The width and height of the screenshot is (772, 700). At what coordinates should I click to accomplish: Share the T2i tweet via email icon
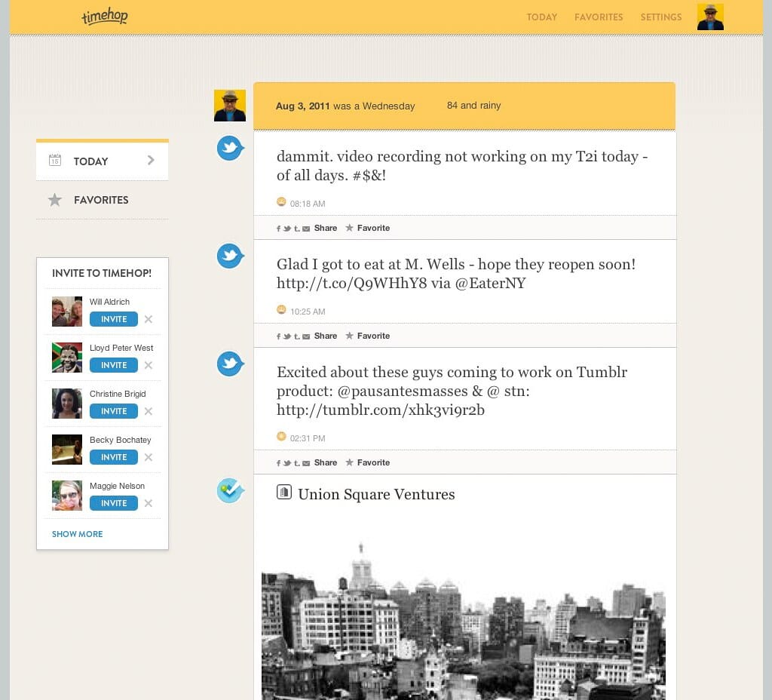(306, 229)
